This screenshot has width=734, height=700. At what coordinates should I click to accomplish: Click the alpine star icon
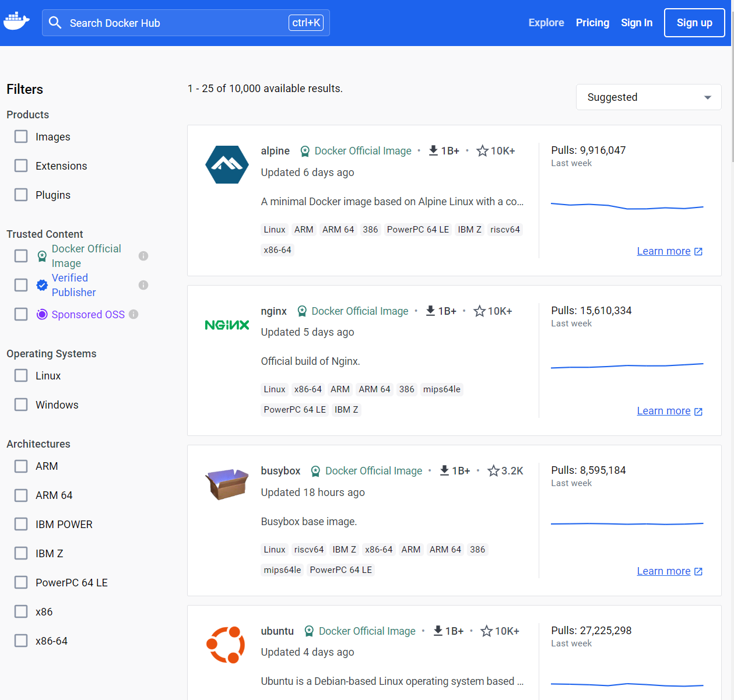click(483, 151)
